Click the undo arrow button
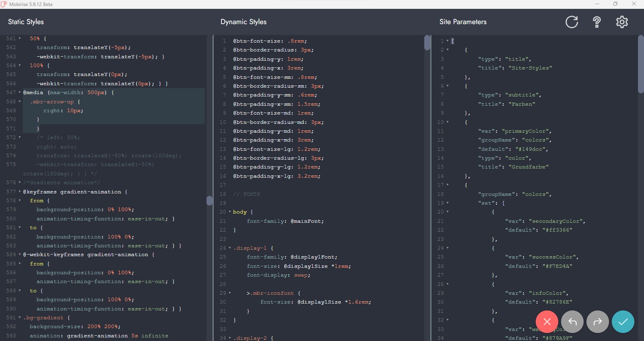The width and height of the screenshot is (644, 341). point(572,322)
